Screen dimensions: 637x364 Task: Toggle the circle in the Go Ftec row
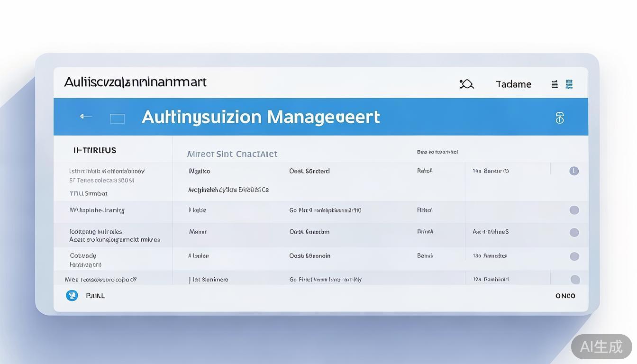click(574, 210)
